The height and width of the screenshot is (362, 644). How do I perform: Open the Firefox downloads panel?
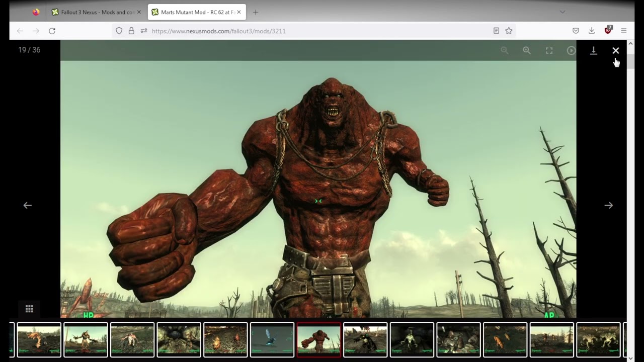click(592, 31)
